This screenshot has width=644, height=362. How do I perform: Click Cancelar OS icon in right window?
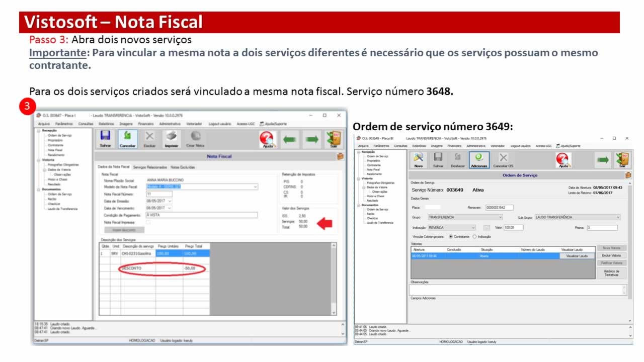[x=503, y=160]
